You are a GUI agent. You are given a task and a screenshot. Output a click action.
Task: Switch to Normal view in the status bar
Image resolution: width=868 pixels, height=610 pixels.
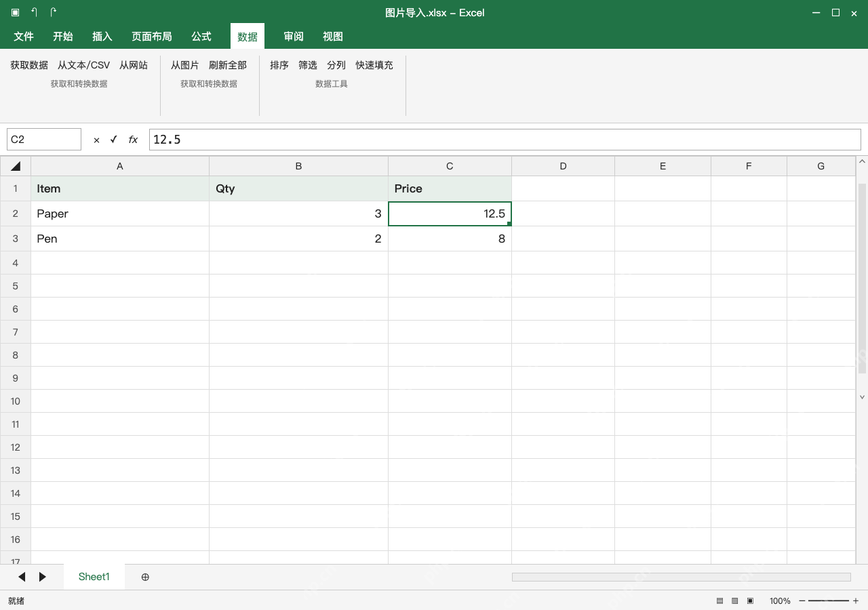pyautogui.click(x=719, y=601)
